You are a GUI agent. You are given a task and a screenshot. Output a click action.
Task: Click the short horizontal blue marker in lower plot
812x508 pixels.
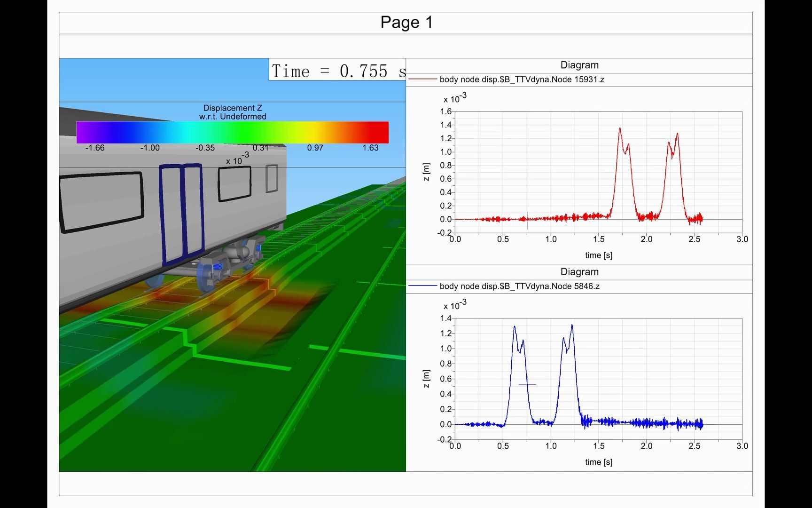coord(527,385)
